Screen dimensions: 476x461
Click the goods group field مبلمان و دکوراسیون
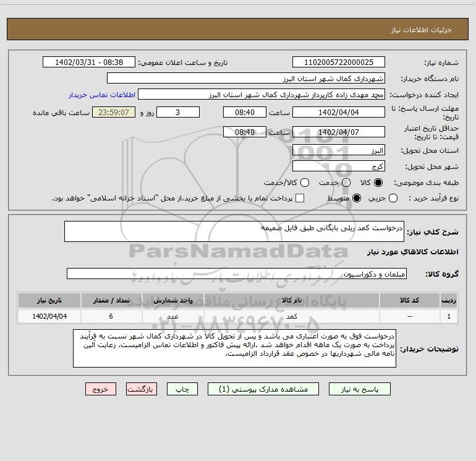coord(237,274)
